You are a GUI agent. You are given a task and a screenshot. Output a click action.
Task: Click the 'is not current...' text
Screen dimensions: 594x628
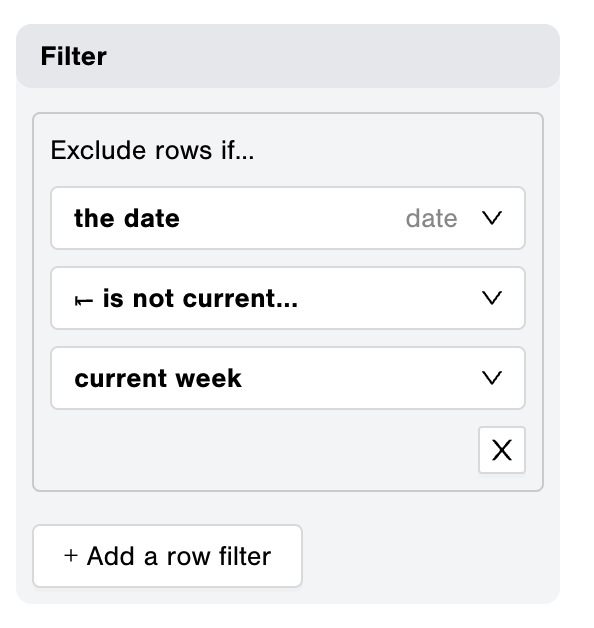tap(200, 298)
